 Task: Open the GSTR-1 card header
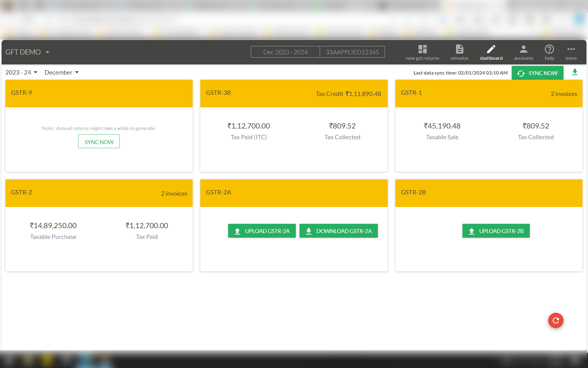click(488, 93)
